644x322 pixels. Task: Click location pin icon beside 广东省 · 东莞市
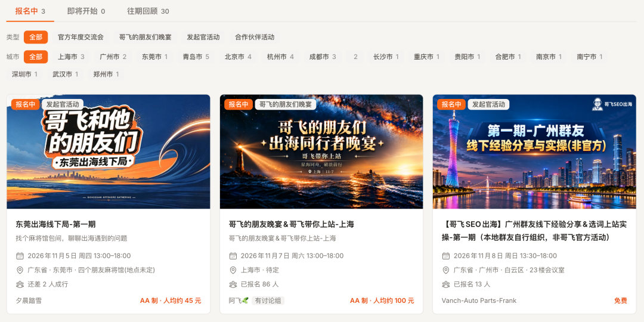[x=20, y=270]
